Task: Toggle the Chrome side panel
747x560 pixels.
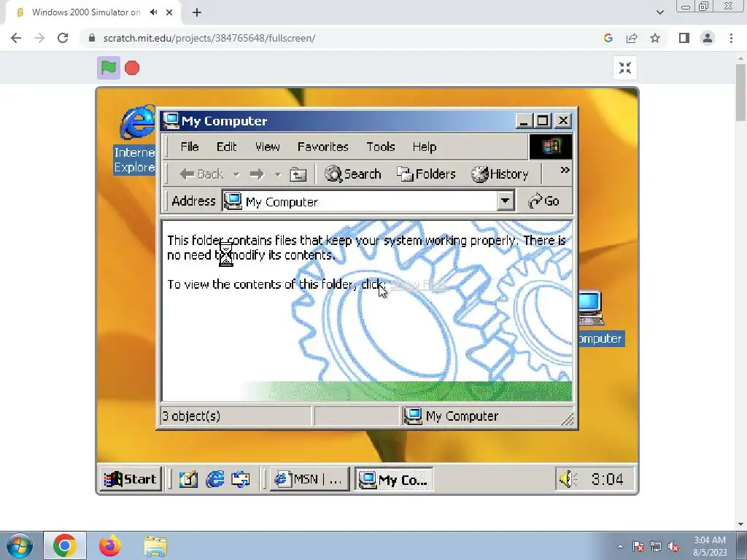Action: point(684,38)
